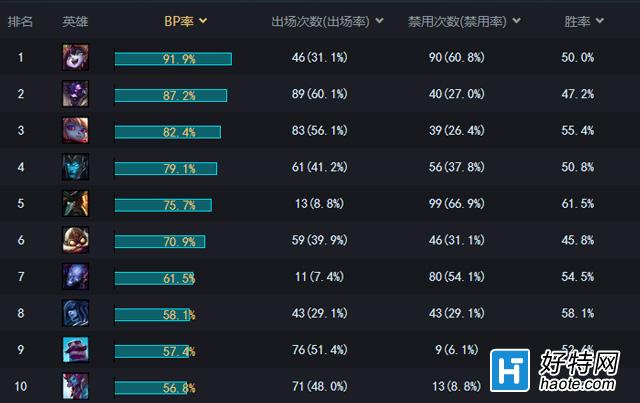Viewport: 640px width, 403px height.
Task: Select the rank 3 hero avatar
Action: (x=76, y=130)
